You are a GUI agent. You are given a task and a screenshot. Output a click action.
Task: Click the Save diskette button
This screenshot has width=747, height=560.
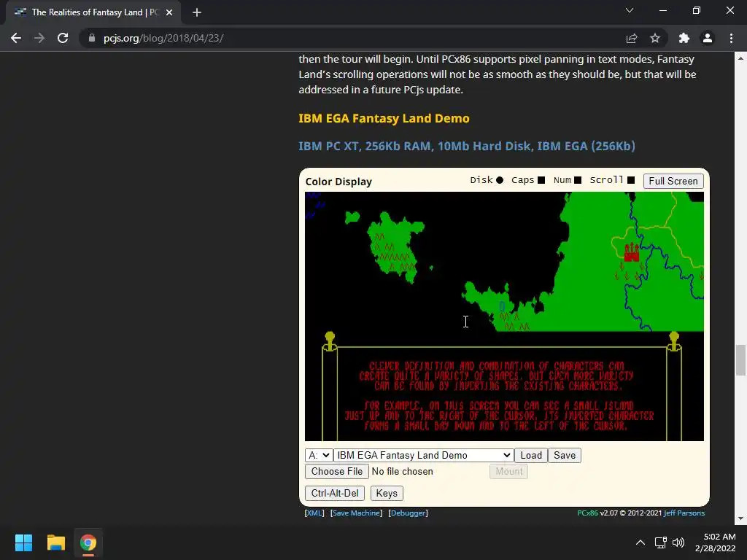(565, 455)
